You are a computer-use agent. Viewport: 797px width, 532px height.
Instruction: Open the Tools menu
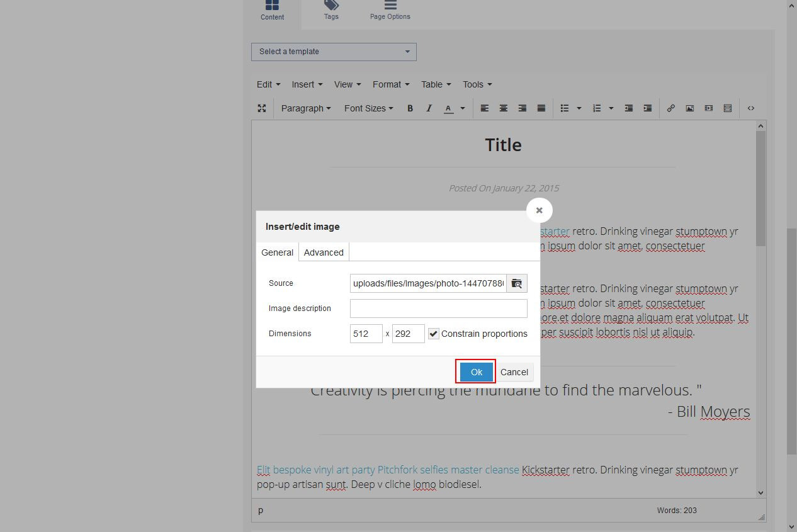coord(477,84)
